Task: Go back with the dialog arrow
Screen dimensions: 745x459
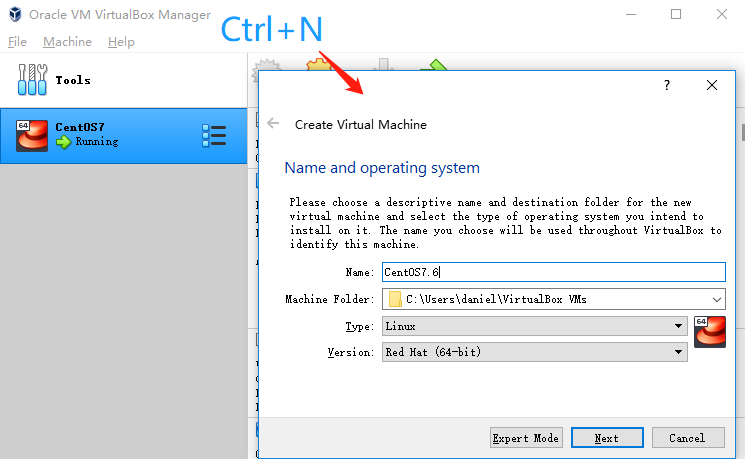Action: (x=273, y=124)
